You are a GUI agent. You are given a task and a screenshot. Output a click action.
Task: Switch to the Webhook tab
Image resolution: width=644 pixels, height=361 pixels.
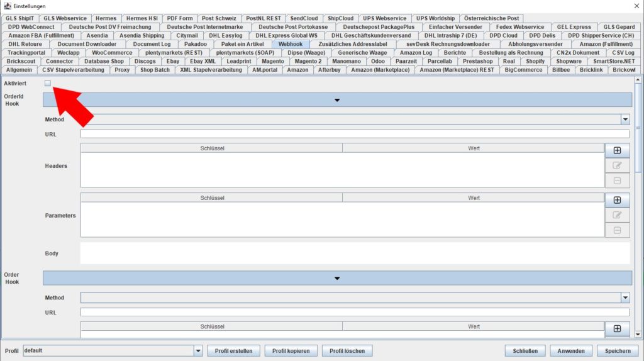pos(291,44)
